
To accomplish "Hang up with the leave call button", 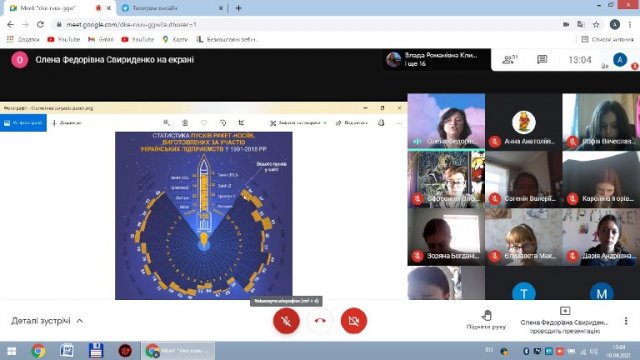I will 320,321.
